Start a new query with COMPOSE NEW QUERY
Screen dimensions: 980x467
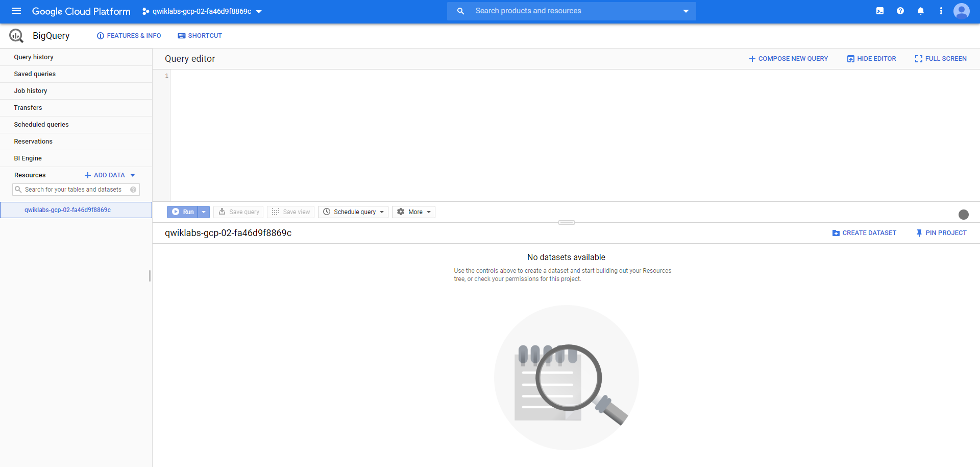click(x=788, y=58)
